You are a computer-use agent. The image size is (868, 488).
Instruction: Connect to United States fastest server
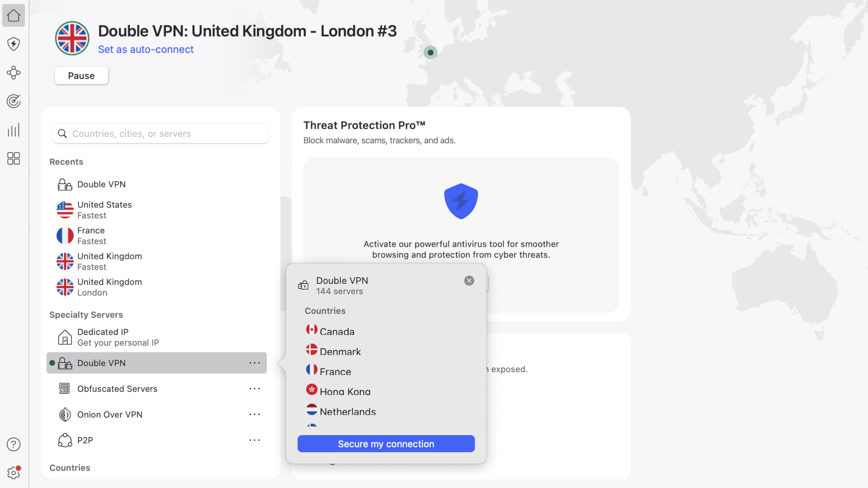point(104,209)
